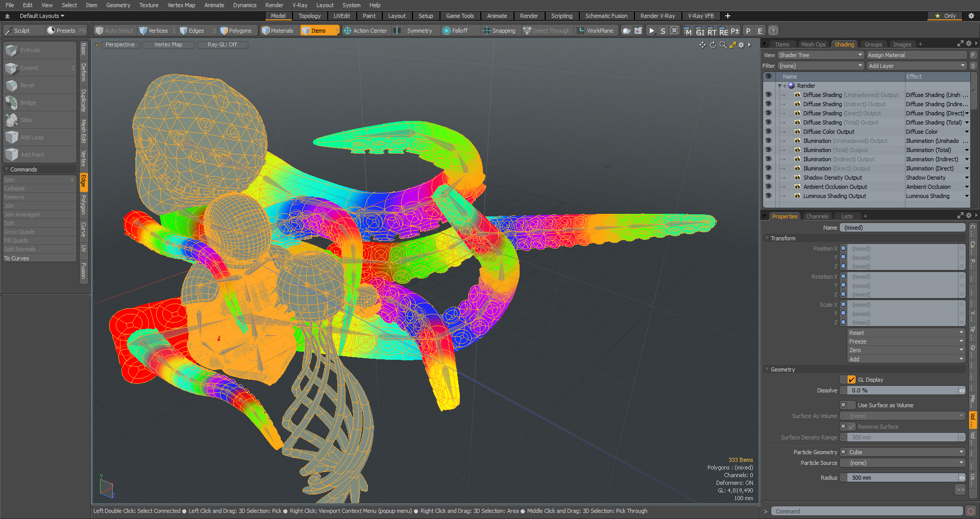Collapse the Render tree item

[x=779, y=86]
